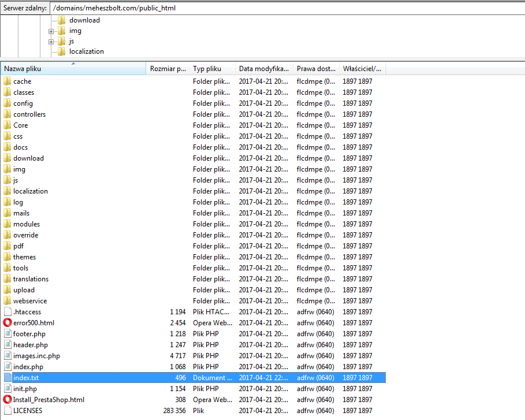Select the translations folder icon
Image resolution: width=525 pixels, height=420 pixels.
[8, 279]
